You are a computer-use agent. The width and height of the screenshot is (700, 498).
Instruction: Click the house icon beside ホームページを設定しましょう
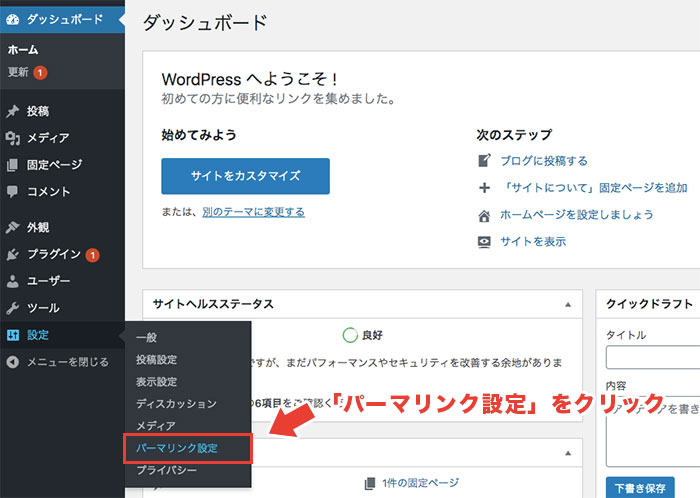[484, 216]
